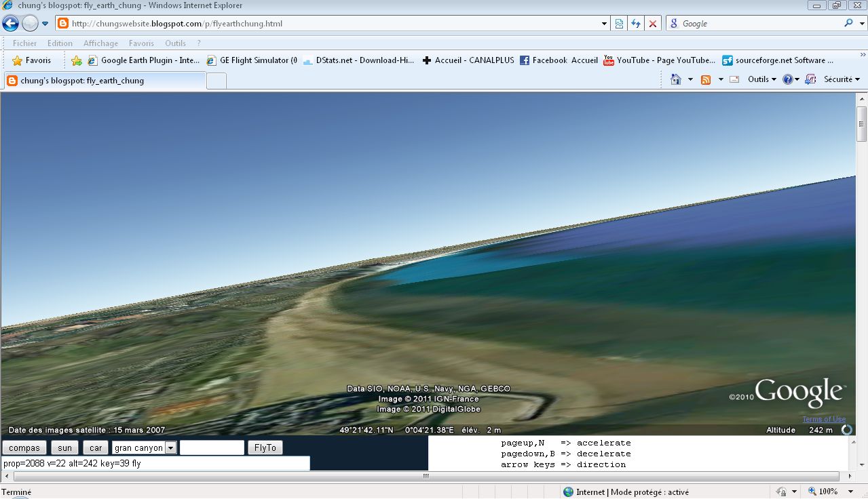Open the recent pages dropdown next to navigation arrows

point(45,24)
